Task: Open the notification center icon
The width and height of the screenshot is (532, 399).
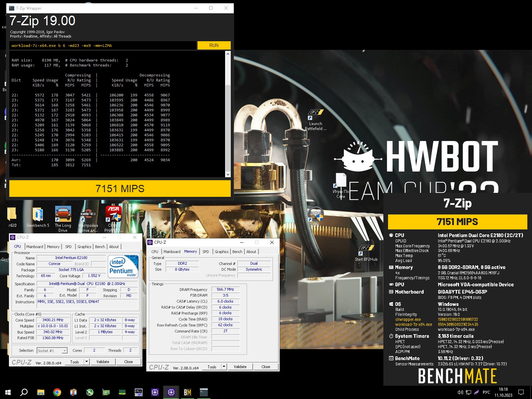Action: [521, 392]
